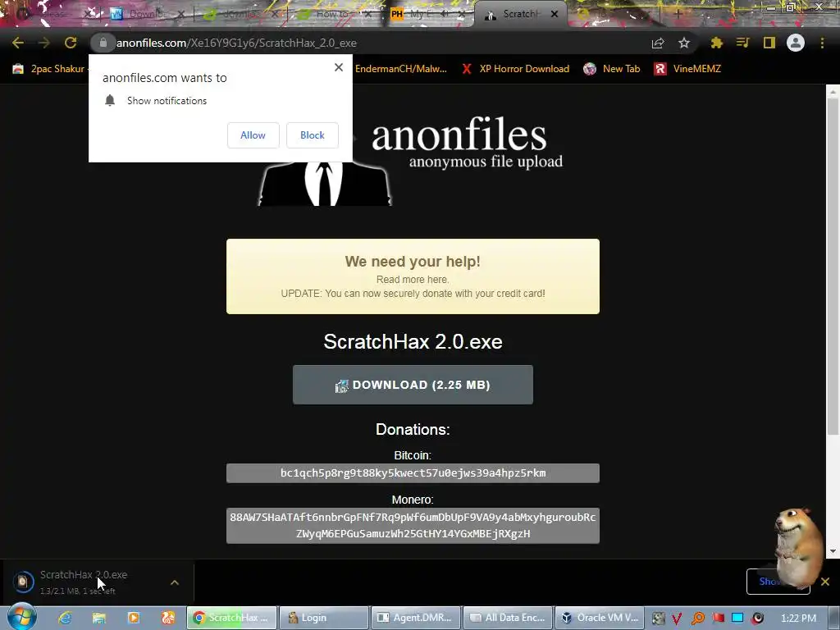Click the anonfiles logo heading
Viewport: 840px width, 630px height.
pos(459,135)
